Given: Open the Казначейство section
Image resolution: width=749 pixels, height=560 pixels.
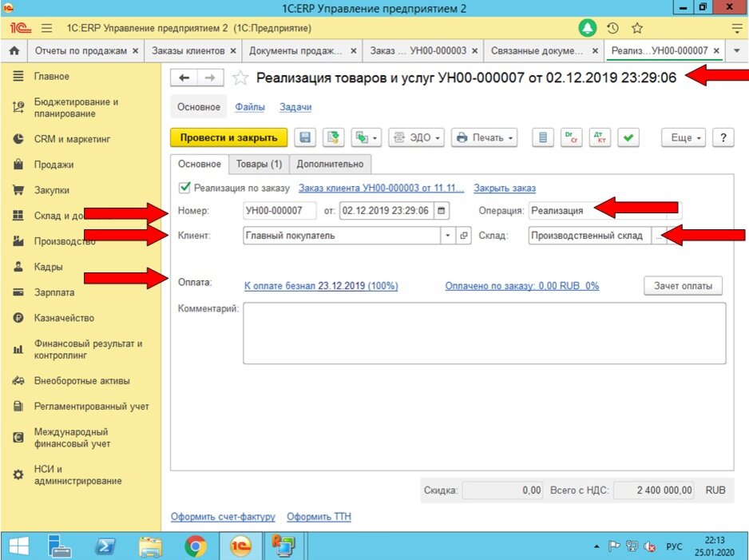Looking at the screenshot, I should pyautogui.click(x=64, y=318).
